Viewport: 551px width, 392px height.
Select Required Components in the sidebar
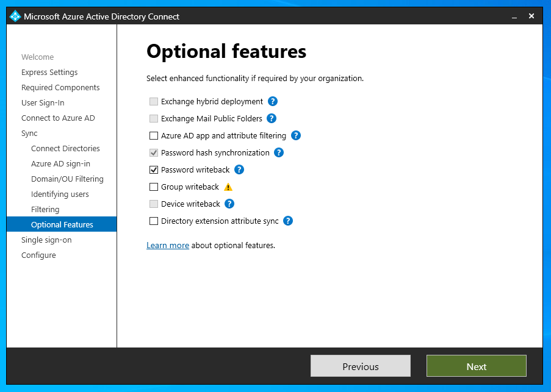[60, 87]
